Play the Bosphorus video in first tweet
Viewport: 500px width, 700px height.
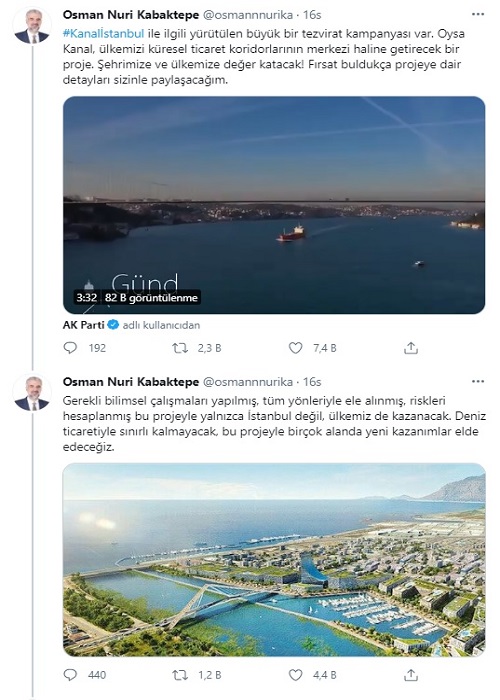coord(274,205)
